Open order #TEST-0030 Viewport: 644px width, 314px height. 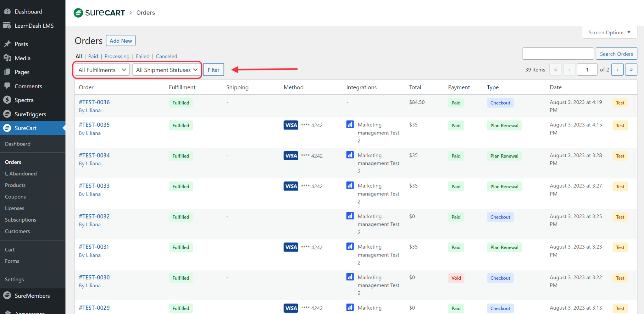point(94,277)
